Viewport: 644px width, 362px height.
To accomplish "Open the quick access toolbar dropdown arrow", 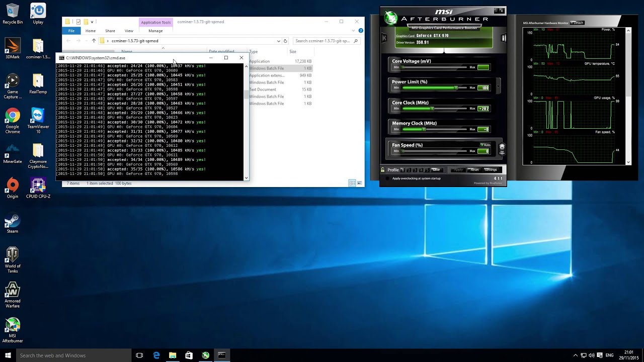I will coord(93,22).
